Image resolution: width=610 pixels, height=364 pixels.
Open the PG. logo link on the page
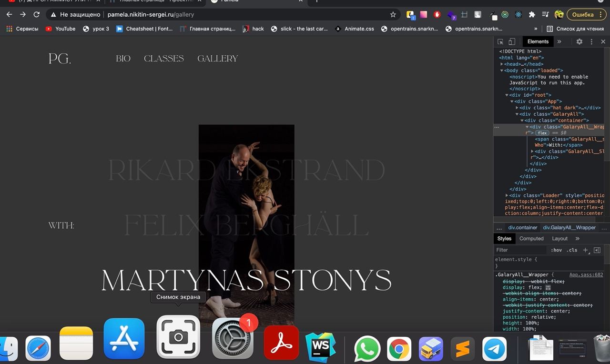60,59
